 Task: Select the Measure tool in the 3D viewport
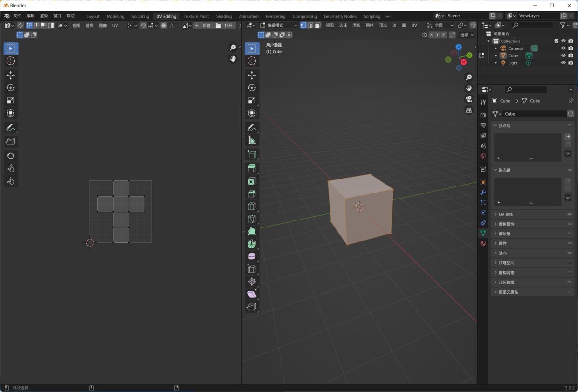pyautogui.click(x=252, y=140)
